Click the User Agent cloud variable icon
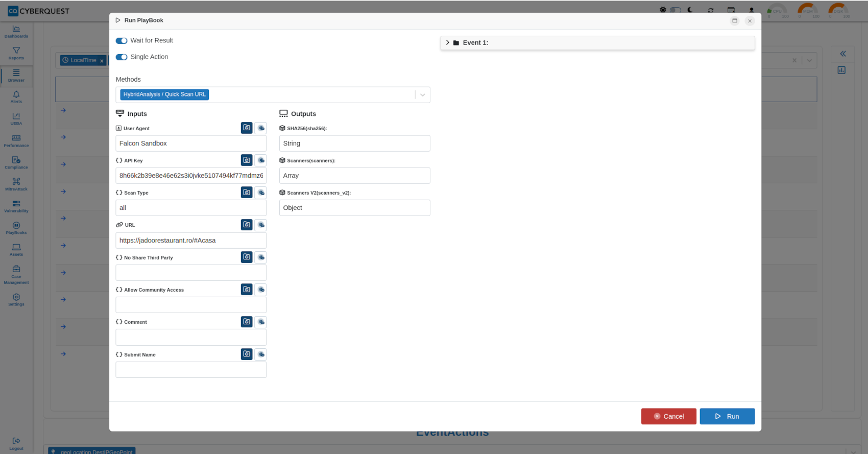868x454 pixels. [x=261, y=128]
